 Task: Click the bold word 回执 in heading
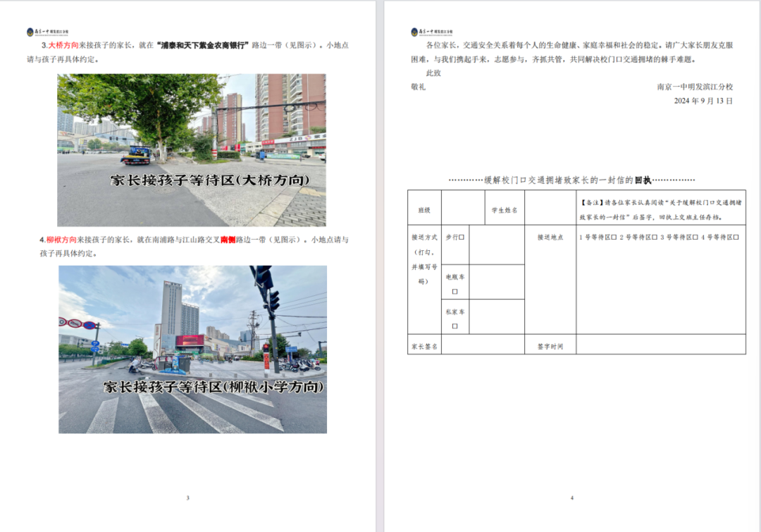(x=643, y=180)
